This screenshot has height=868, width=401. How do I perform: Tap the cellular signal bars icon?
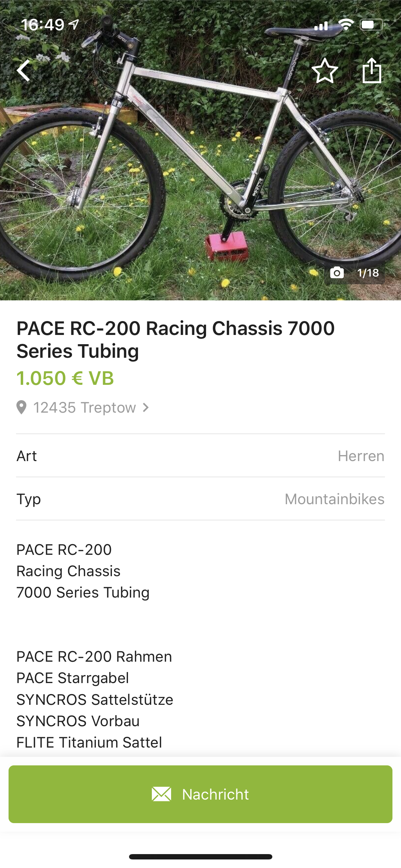[321, 26]
